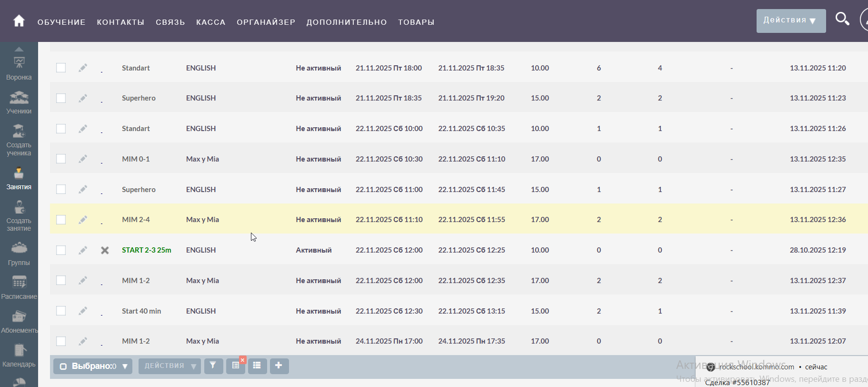Viewport: 868px width, 387px height.
Task: Open the rockschool.kommo.com notification popup
Action: [x=781, y=372]
